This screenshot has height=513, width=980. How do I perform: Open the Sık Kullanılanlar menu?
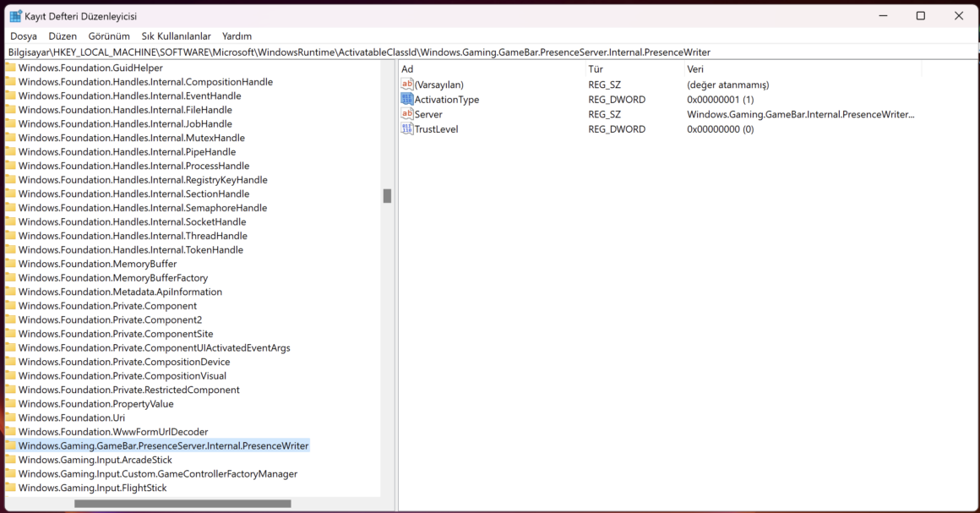[x=176, y=36]
